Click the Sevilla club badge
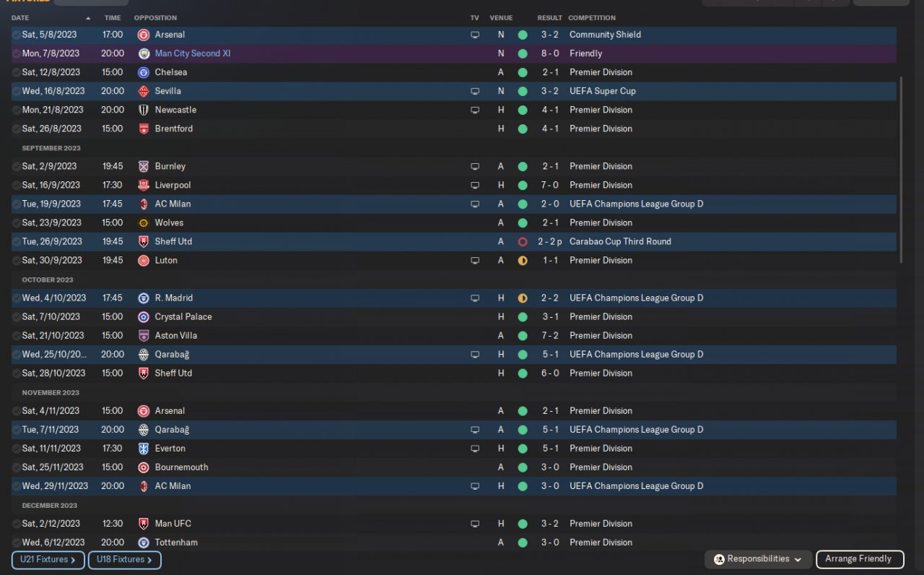Screen dimensions: 924x575 (x=144, y=91)
